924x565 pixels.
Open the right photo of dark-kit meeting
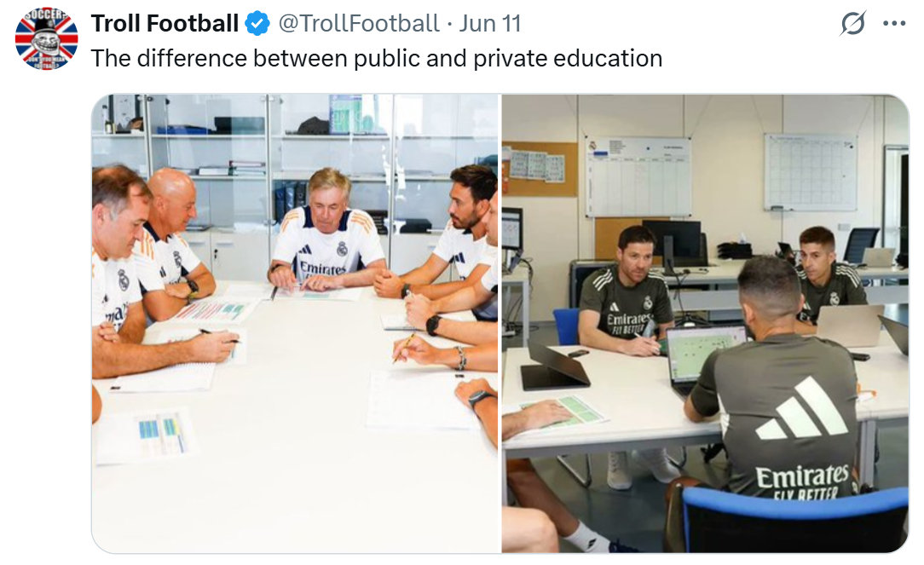click(x=705, y=324)
